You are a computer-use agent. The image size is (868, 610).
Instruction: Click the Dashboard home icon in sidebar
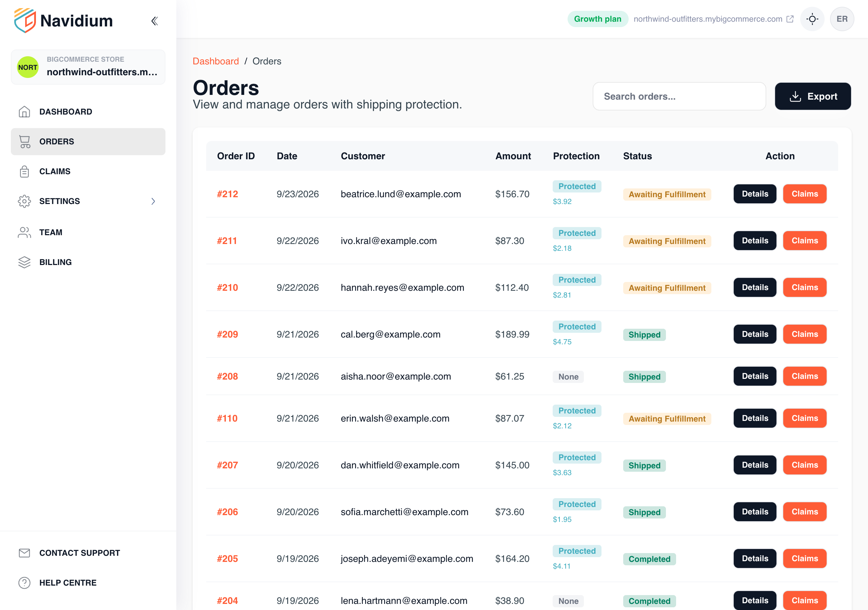pyautogui.click(x=24, y=112)
